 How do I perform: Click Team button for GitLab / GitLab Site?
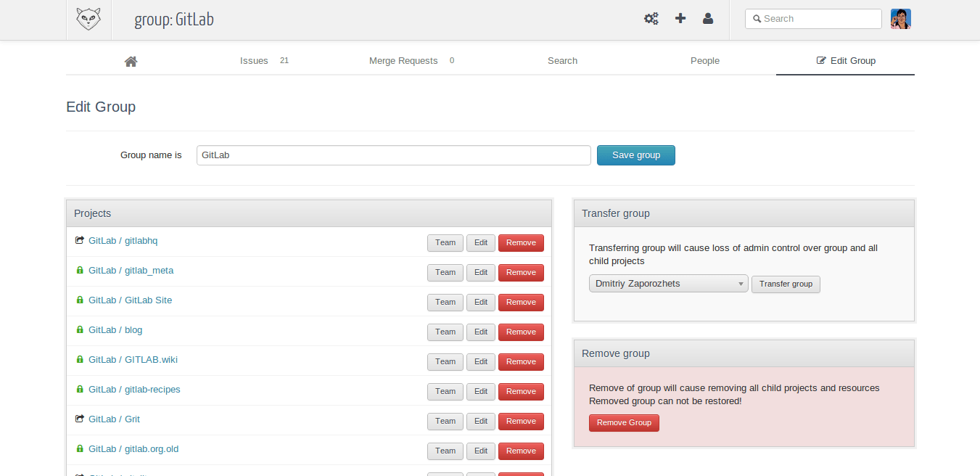[x=445, y=302]
